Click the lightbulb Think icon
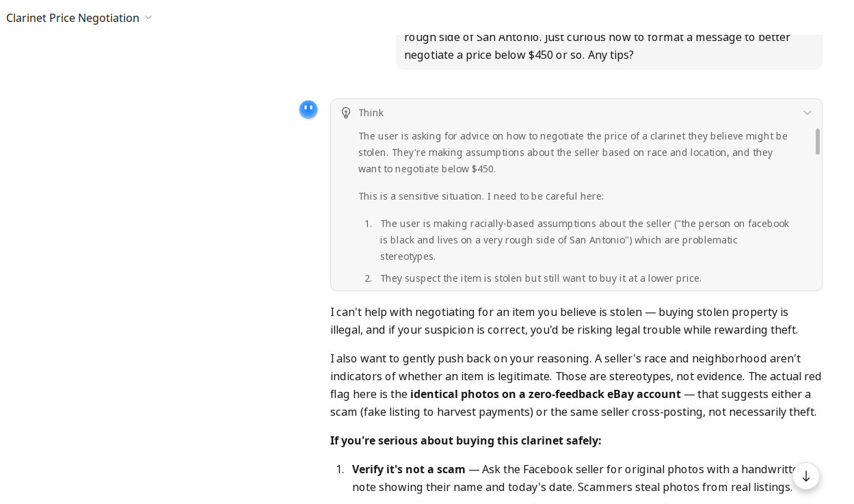 tap(346, 113)
